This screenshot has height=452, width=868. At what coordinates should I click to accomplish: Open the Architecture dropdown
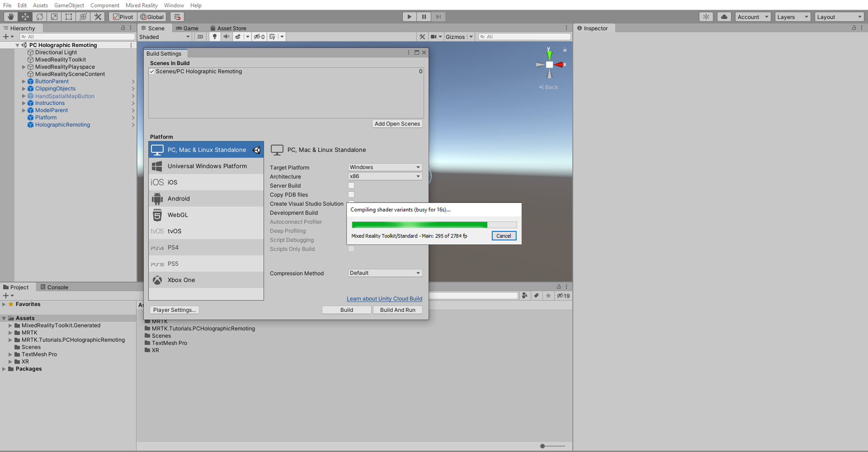click(385, 176)
